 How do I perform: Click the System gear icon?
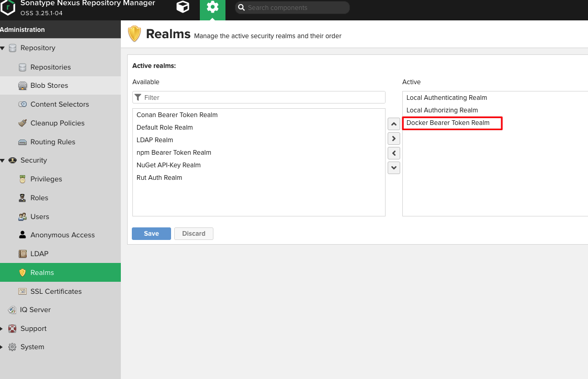tap(13, 347)
